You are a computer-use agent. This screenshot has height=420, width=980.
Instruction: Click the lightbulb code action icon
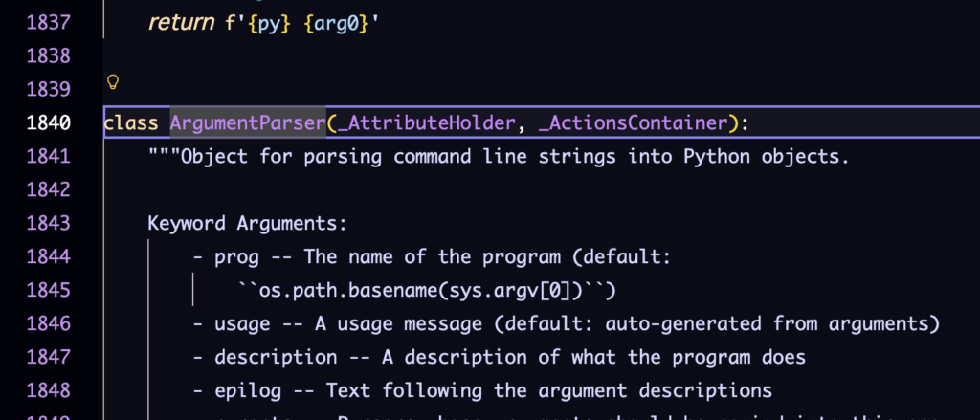[x=112, y=81]
